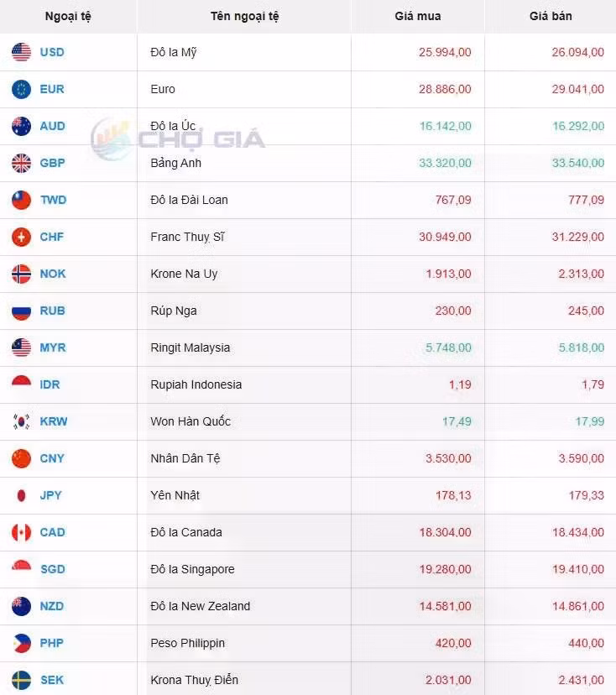Click the "Giá bán" column header
Image resolution: width=616 pixels, height=695 pixels.
click(x=551, y=16)
